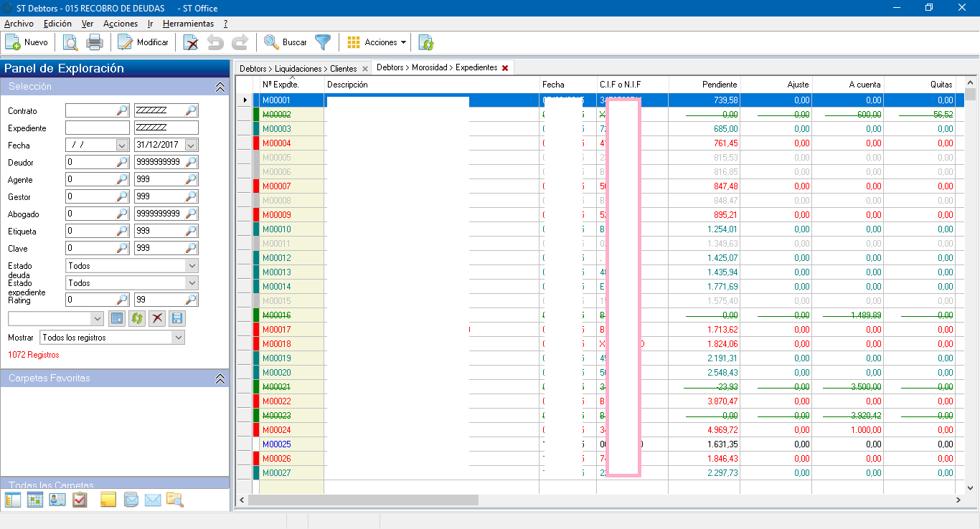Switch to Debtors > Liquidaciones > Clientes tab
This screenshot has height=529, width=980.
(298, 69)
